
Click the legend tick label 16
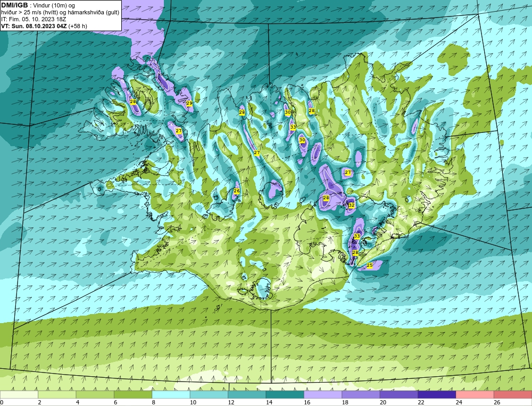click(307, 402)
